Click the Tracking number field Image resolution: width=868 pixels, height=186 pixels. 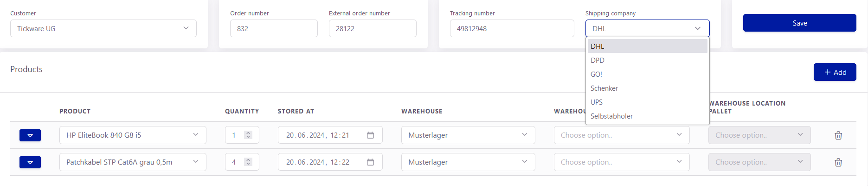click(512, 28)
